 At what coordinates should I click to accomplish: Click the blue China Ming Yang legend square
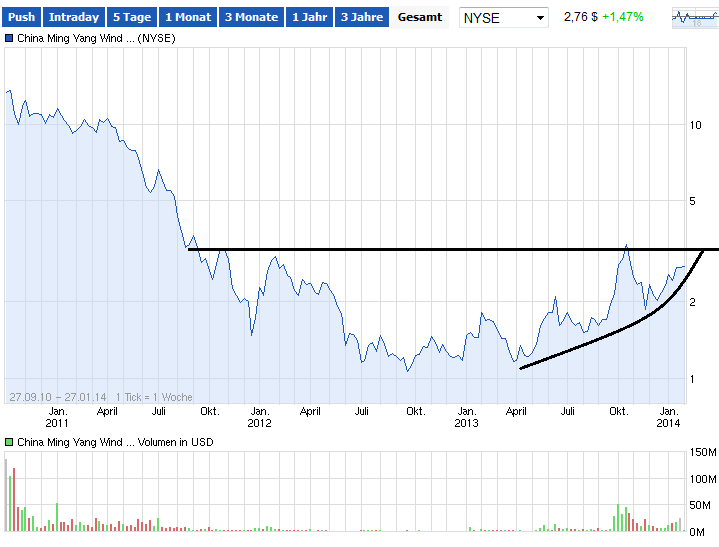pos(10,38)
